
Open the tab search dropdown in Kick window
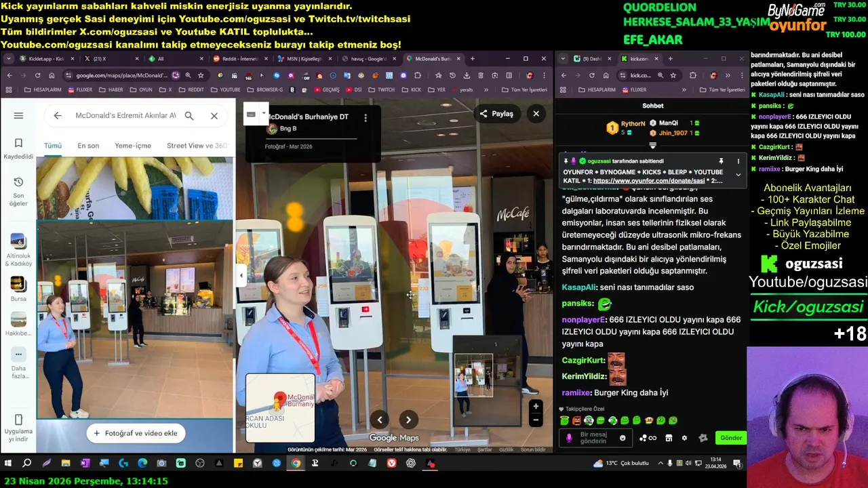(x=563, y=59)
